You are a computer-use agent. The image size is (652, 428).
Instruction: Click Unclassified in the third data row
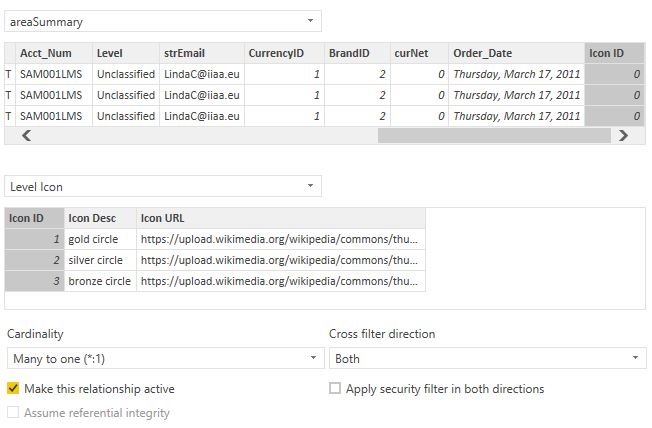pyautogui.click(x=126, y=116)
